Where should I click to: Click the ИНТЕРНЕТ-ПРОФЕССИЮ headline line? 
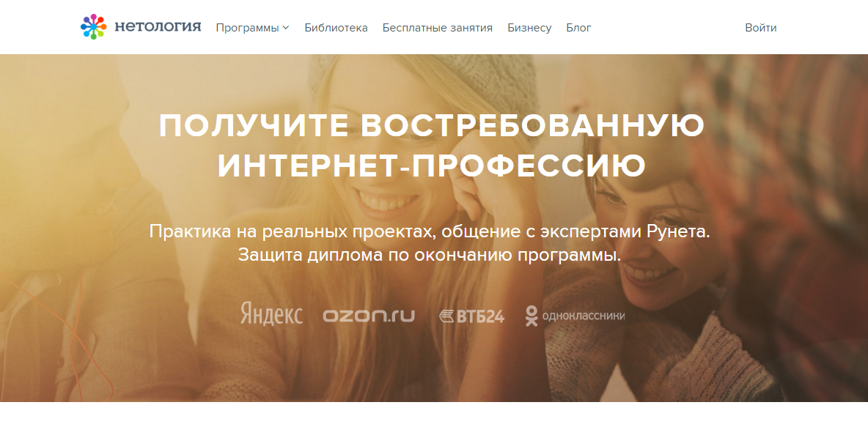pyautogui.click(x=431, y=166)
